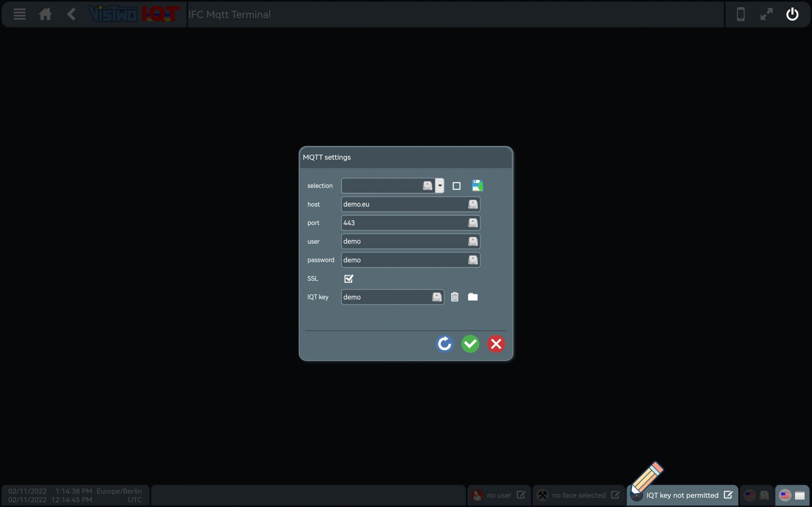Click the open folder icon for IQT key
812x507 pixels.
click(x=472, y=297)
